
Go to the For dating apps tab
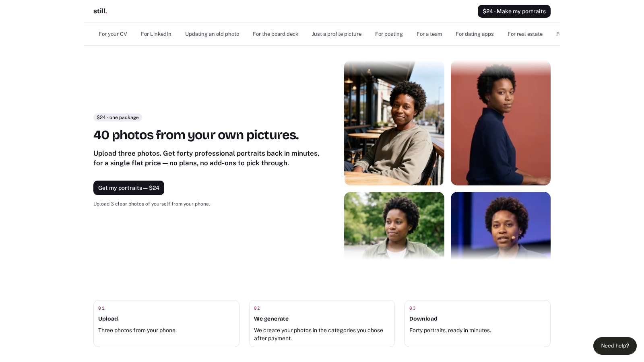475,34
